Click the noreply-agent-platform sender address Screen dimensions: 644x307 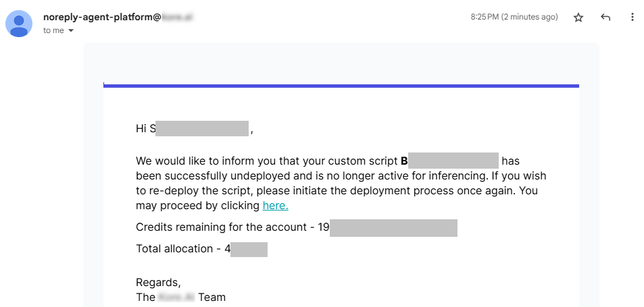click(x=101, y=18)
